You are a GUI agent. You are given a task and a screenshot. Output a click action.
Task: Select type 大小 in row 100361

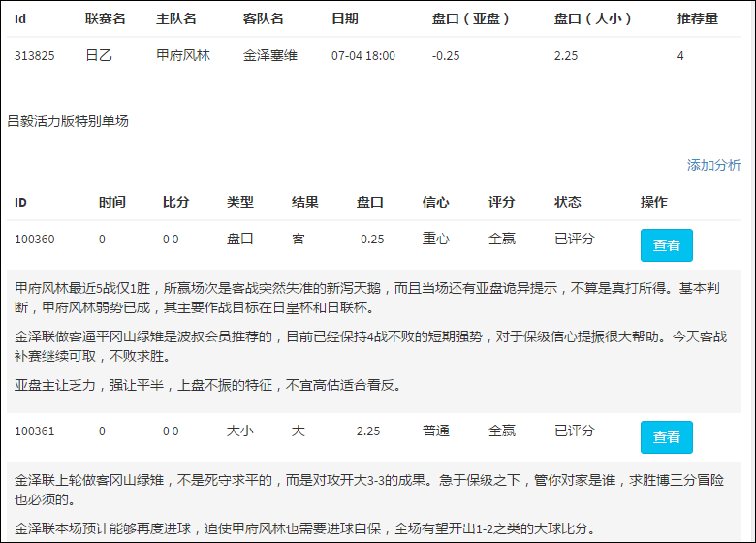click(x=239, y=431)
